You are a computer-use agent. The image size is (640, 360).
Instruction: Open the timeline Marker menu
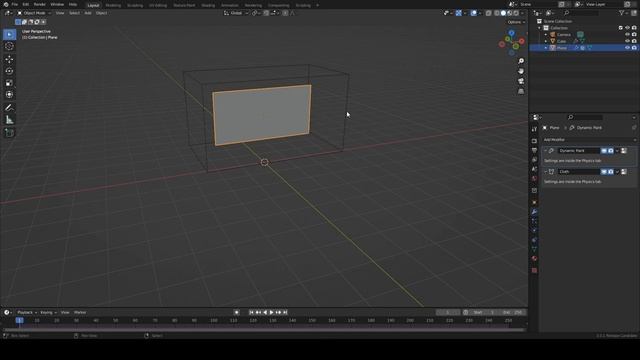[80, 312]
